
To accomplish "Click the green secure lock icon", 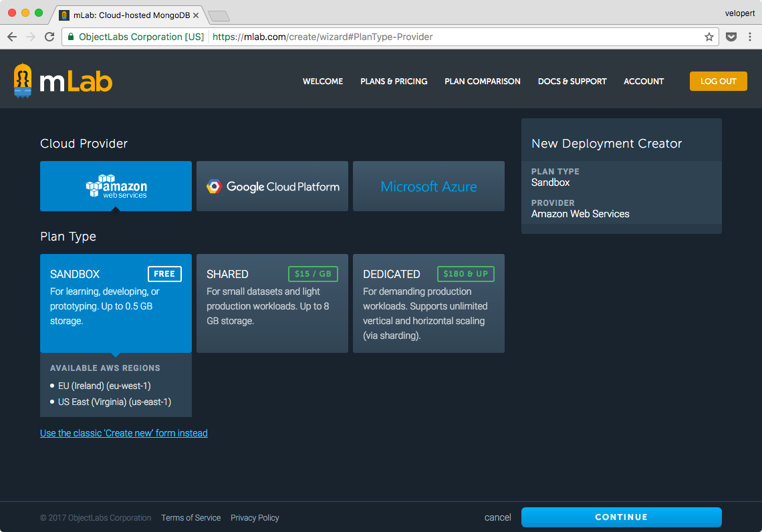I will 71,37.
